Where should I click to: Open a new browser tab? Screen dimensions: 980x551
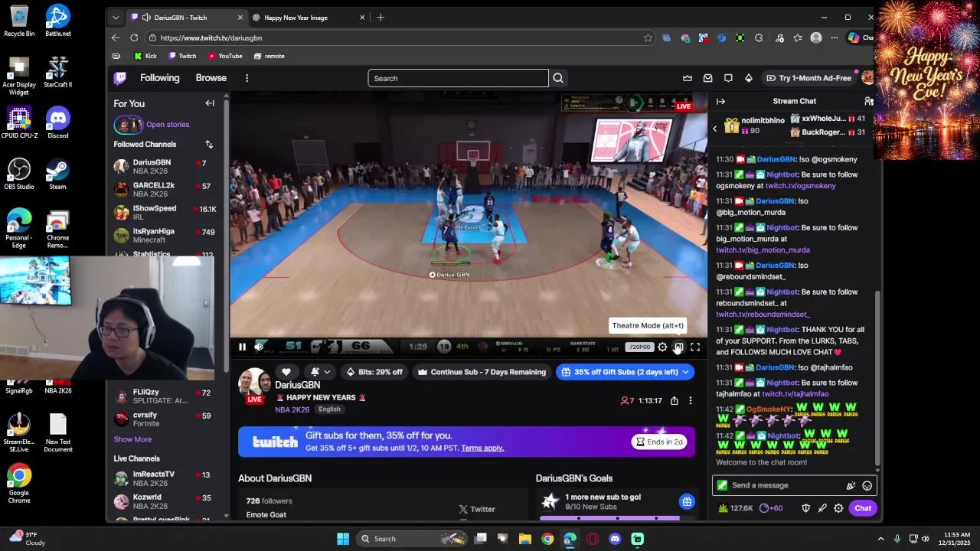pos(381,18)
